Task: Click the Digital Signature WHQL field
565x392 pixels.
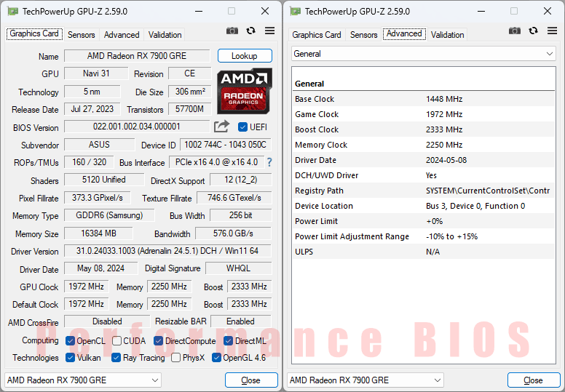Action: coord(238,268)
